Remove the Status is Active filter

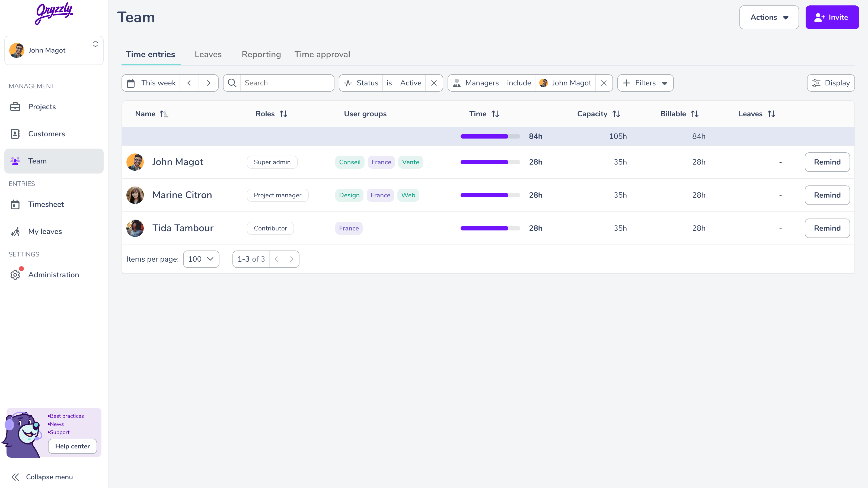coord(434,83)
